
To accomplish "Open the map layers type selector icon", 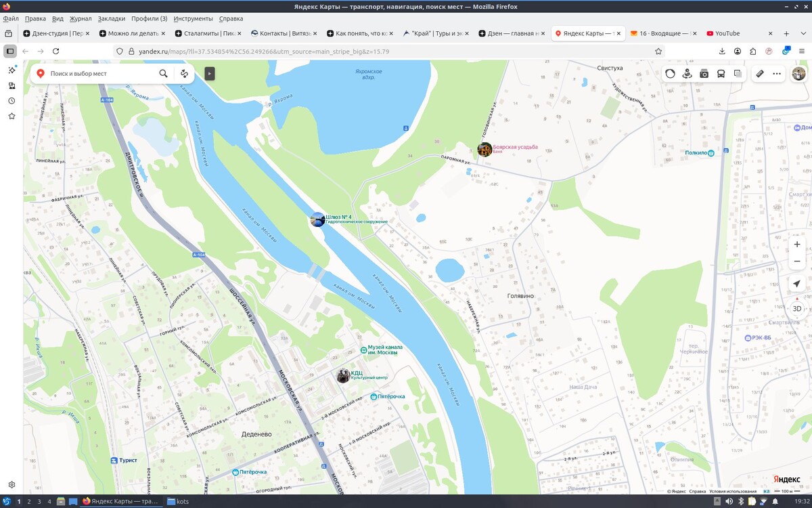I will pyautogui.click(x=738, y=73).
